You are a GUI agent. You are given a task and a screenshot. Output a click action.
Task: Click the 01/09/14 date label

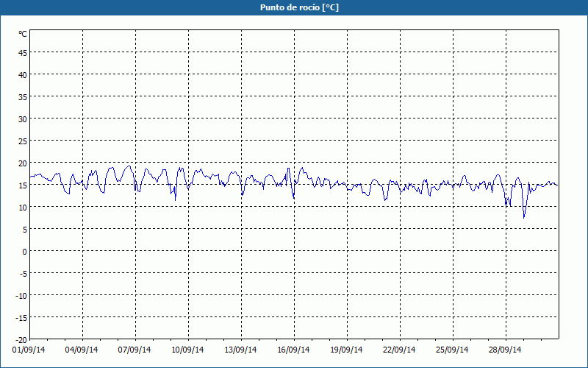coord(29,350)
